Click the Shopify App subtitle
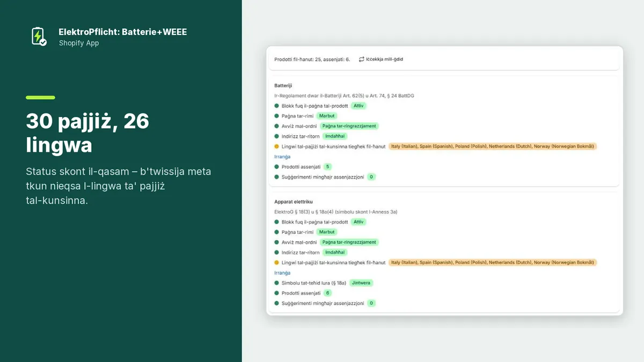644x362 pixels. [x=79, y=43]
